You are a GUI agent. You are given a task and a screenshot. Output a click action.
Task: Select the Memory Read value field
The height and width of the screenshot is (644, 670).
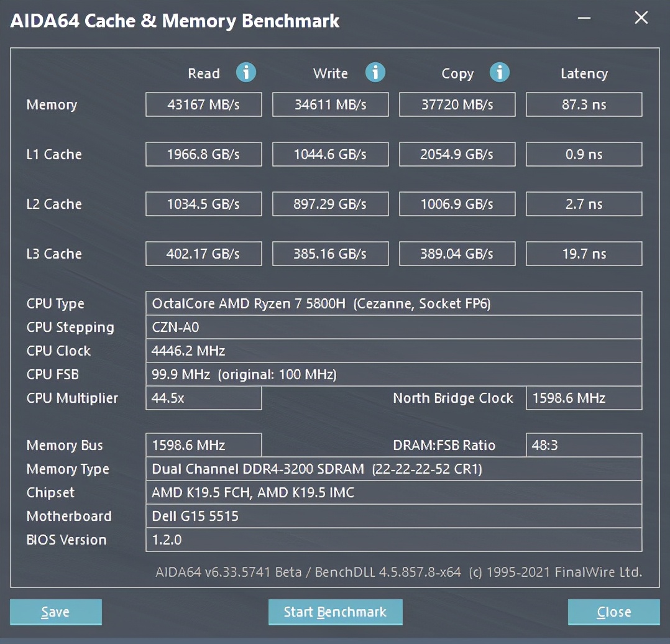[x=203, y=104]
